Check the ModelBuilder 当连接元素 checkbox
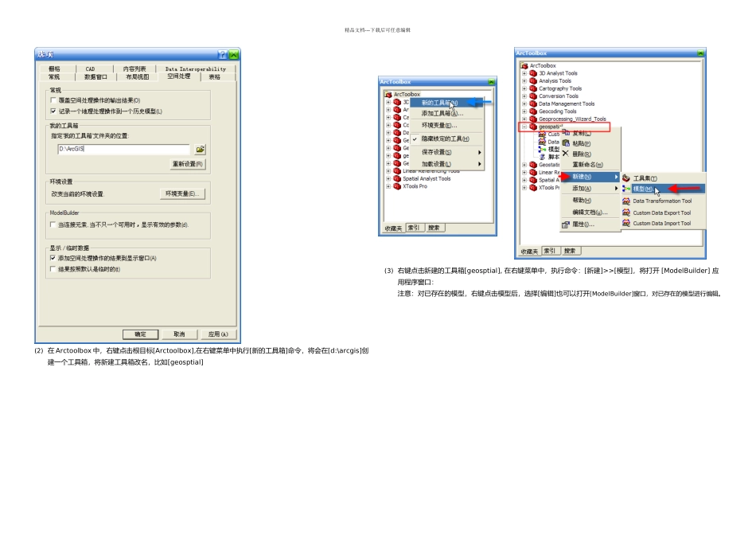This screenshot has width=756, height=535. (53, 225)
